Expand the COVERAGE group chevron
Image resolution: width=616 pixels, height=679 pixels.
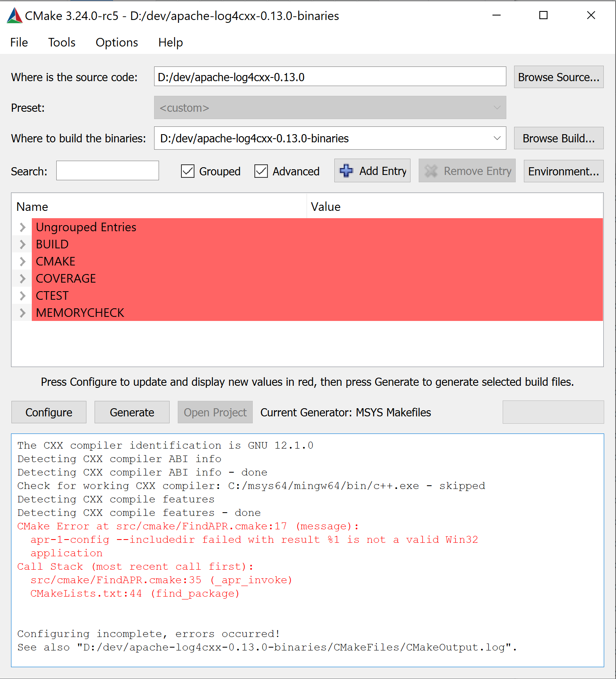23,279
